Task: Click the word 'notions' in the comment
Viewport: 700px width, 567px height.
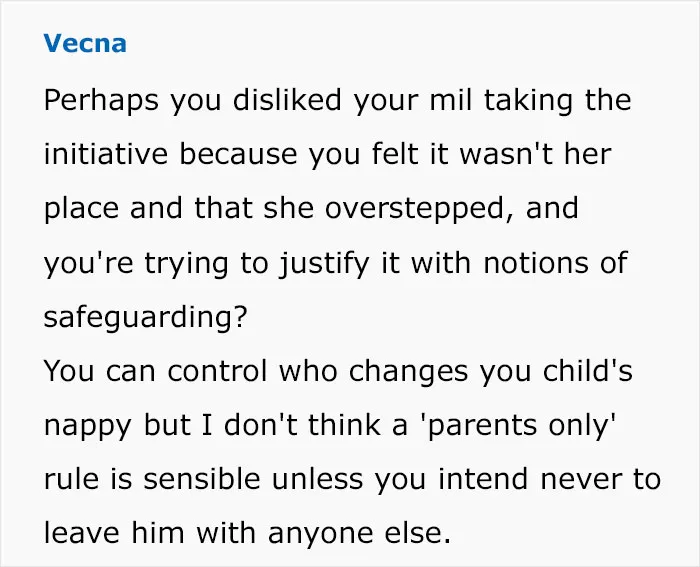Action: [536, 263]
